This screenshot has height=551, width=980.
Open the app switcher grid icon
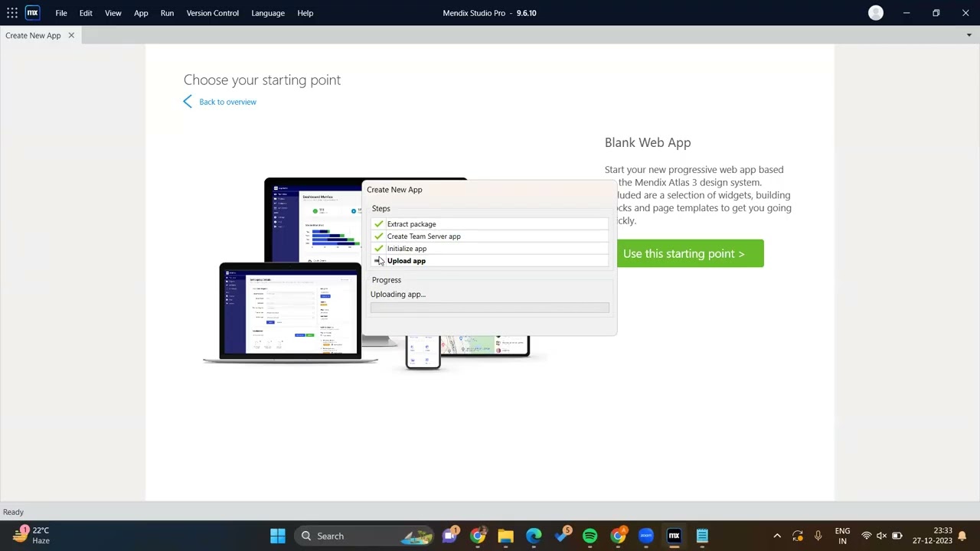pyautogui.click(x=12, y=13)
